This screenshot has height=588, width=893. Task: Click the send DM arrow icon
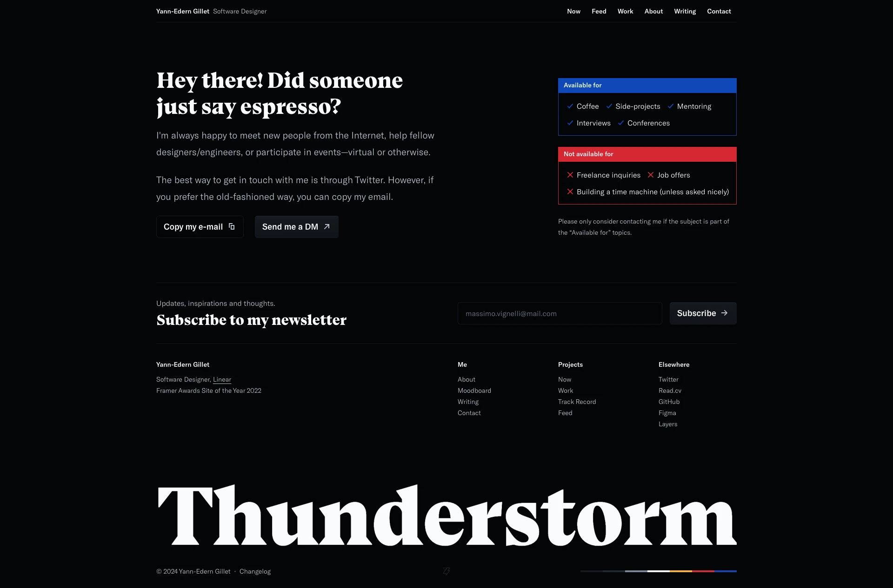[x=327, y=226]
